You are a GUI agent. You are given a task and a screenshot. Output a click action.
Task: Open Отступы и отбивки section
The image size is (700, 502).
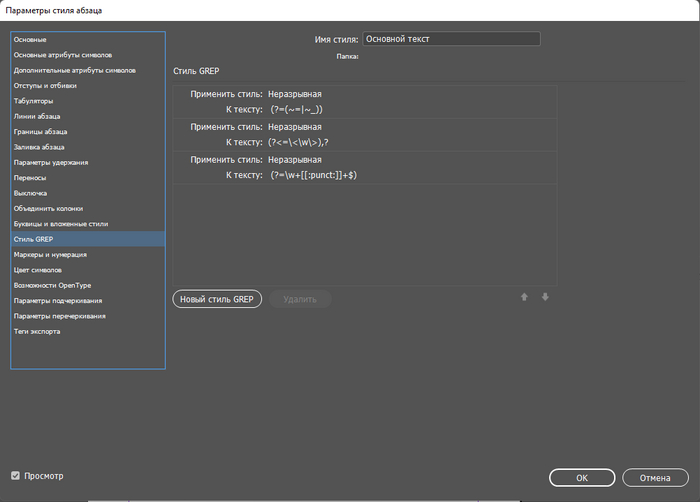point(45,85)
